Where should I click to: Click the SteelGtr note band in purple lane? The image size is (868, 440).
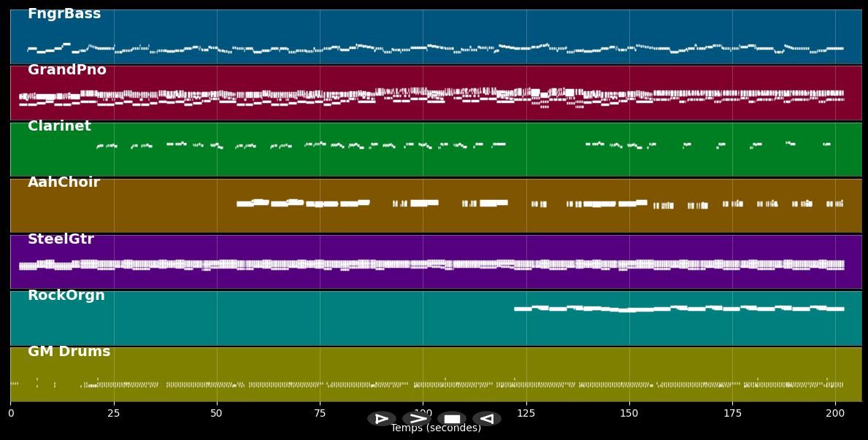click(431, 265)
